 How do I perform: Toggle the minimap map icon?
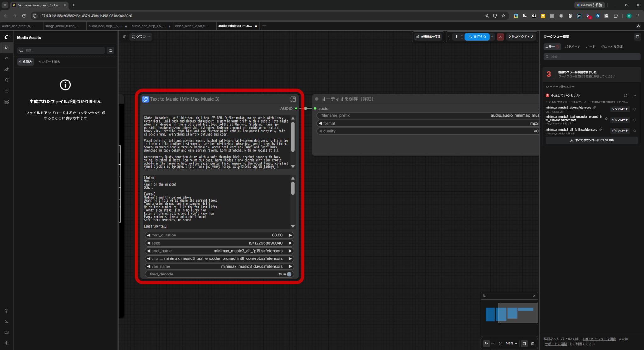tap(524, 344)
